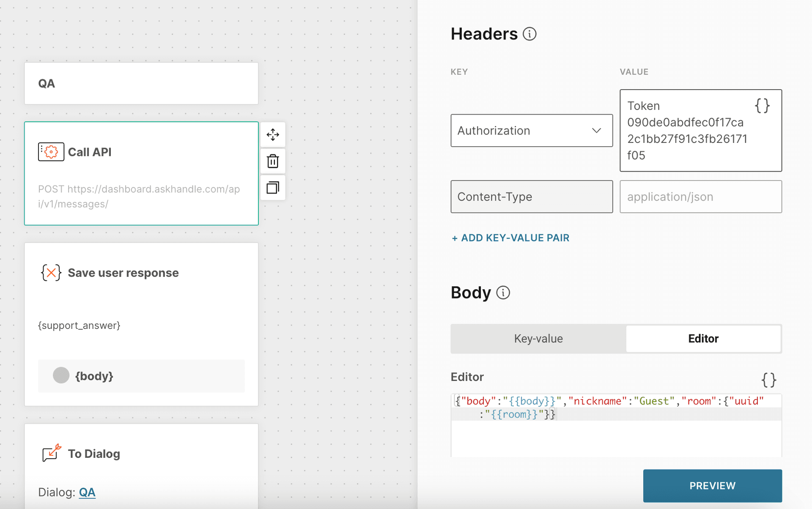Image resolution: width=812 pixels, height=509 pixels.
Task: Click the Call API node icon
Action: [50, 152]
